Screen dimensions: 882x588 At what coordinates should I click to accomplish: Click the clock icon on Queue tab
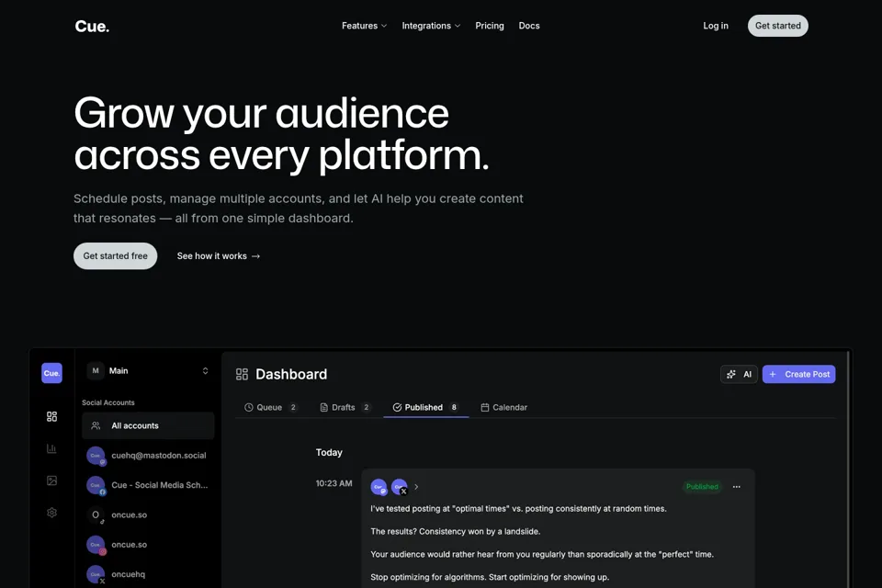click(249, 407)
